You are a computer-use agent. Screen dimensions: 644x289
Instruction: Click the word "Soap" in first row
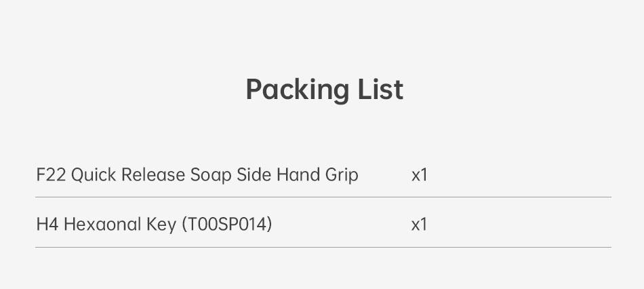(211, 175)
